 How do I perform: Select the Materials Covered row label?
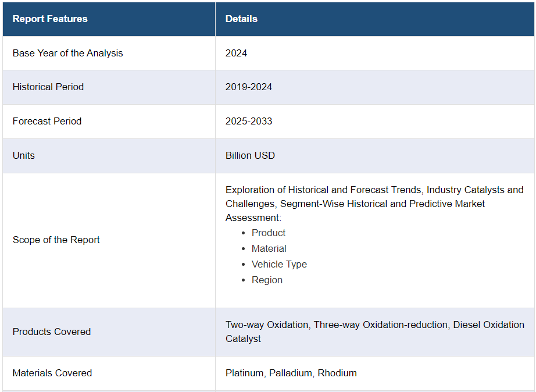[52, 373]
